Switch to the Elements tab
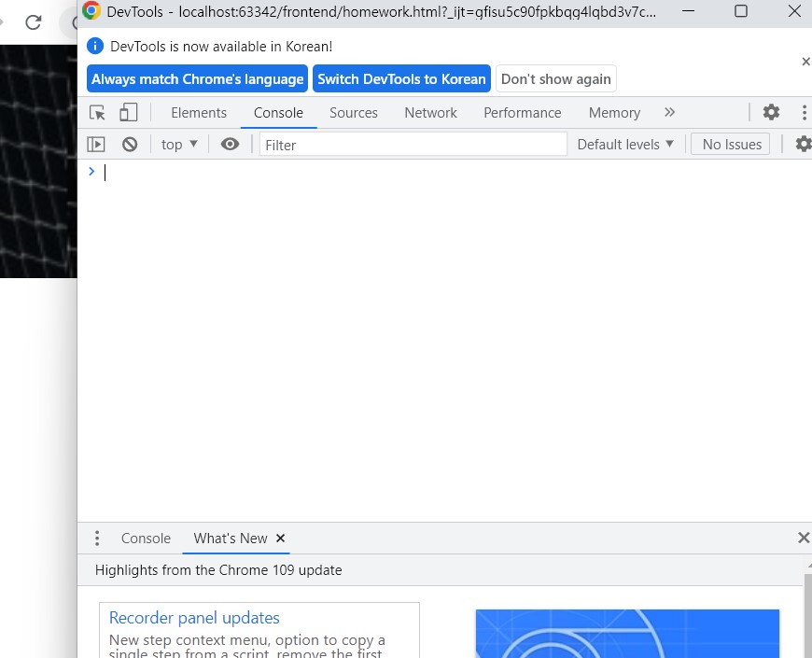 [x=199, y=113]
